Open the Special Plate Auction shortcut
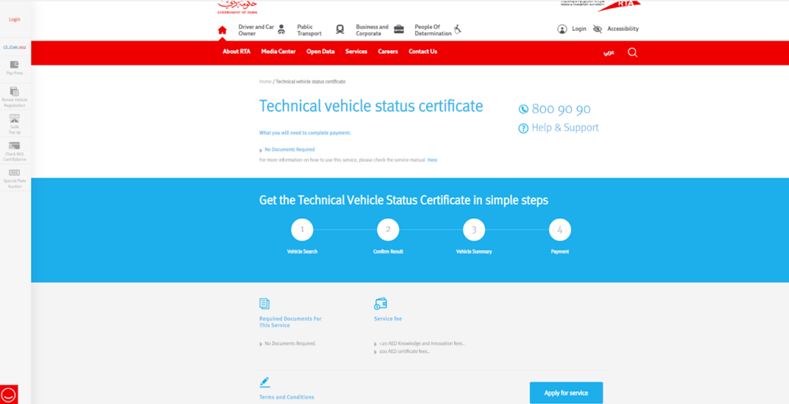This screenshot has width=789, height=404. 14,176
